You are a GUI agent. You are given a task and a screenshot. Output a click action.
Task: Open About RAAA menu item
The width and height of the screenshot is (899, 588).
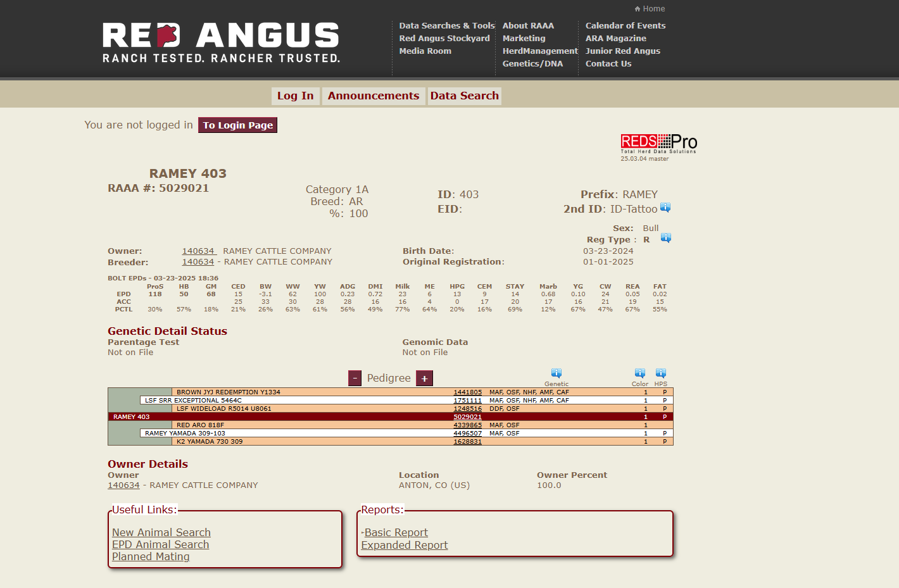[528, 26]
